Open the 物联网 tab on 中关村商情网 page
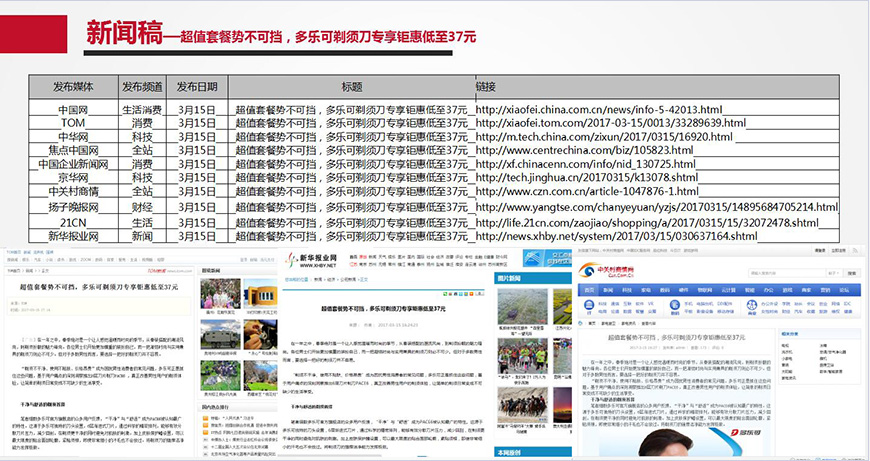 click(x=704, y=290)
